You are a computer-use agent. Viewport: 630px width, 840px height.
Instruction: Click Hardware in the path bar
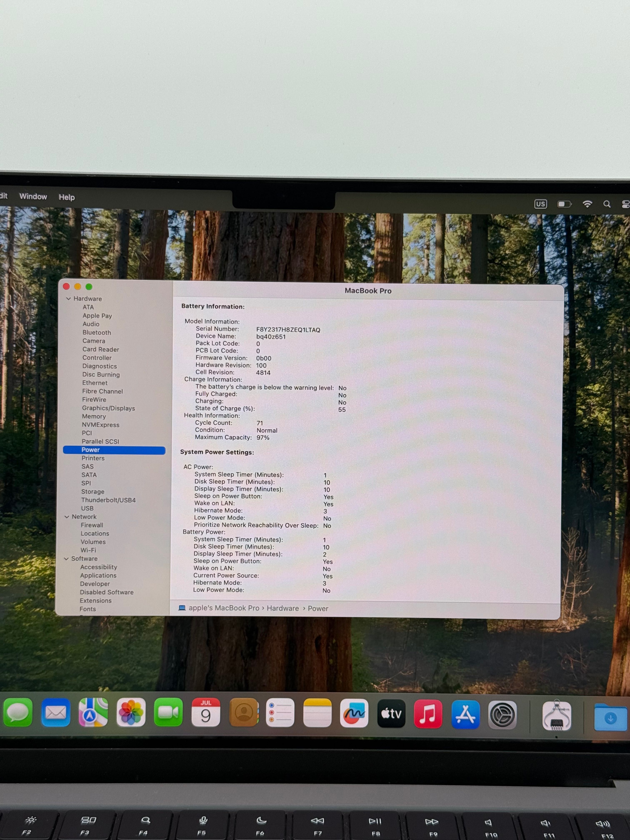click(283, 608)
